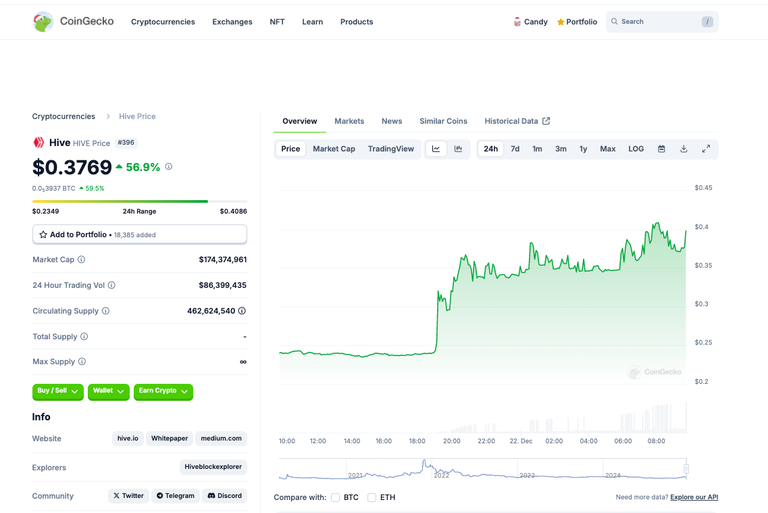This screenshot has height=513, width=768.
Task: Switch to the Similar Coins tab
Action: tap(443, 121)
